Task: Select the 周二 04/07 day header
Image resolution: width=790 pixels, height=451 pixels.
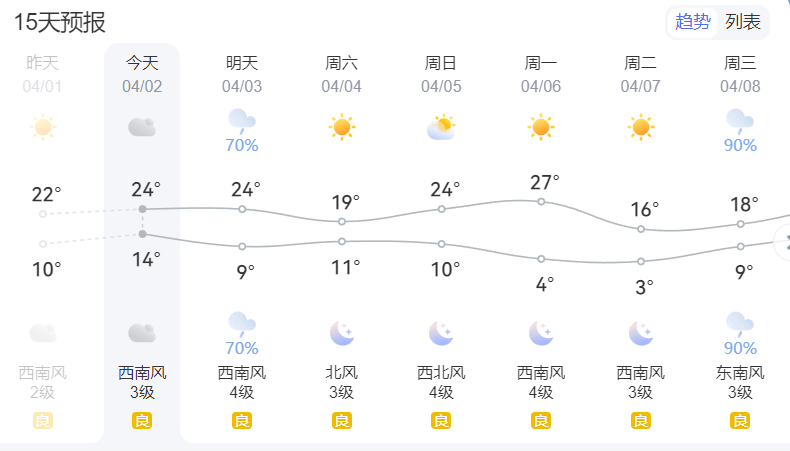Action: (x=641, y=74)
